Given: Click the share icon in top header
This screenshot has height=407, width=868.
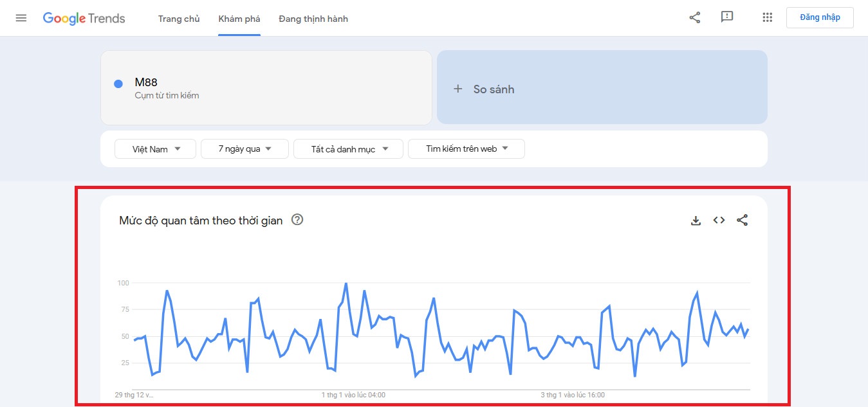Looking at the screenshot, I should pos(695,18).
